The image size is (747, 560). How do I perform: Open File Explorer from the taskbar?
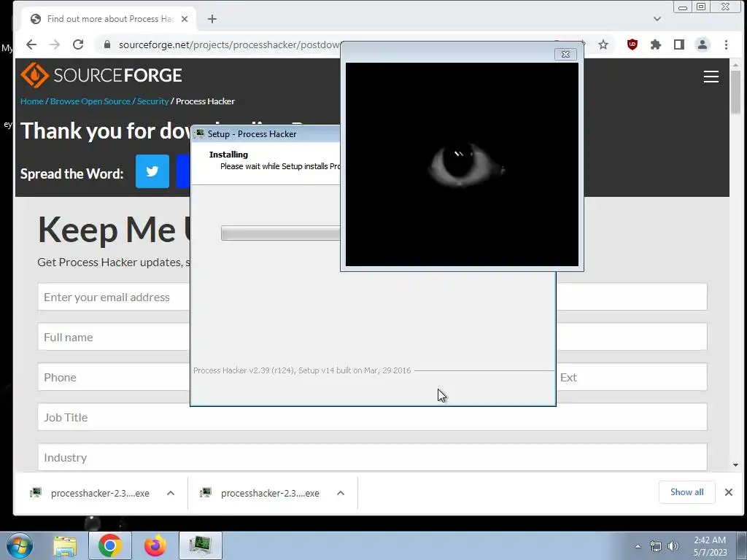pyautogui.click(x=65, y=545)
